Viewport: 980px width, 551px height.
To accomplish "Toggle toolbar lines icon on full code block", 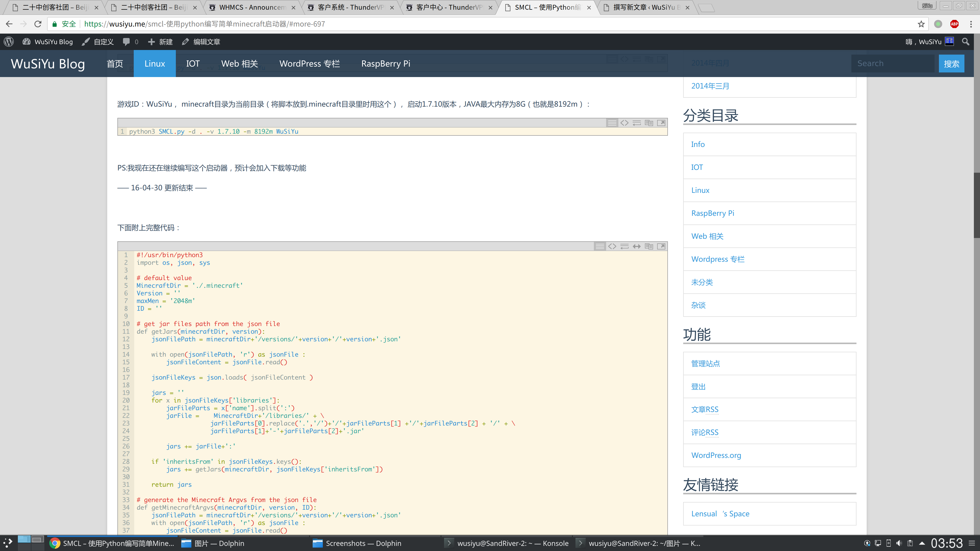I will (x=599, y=246).
